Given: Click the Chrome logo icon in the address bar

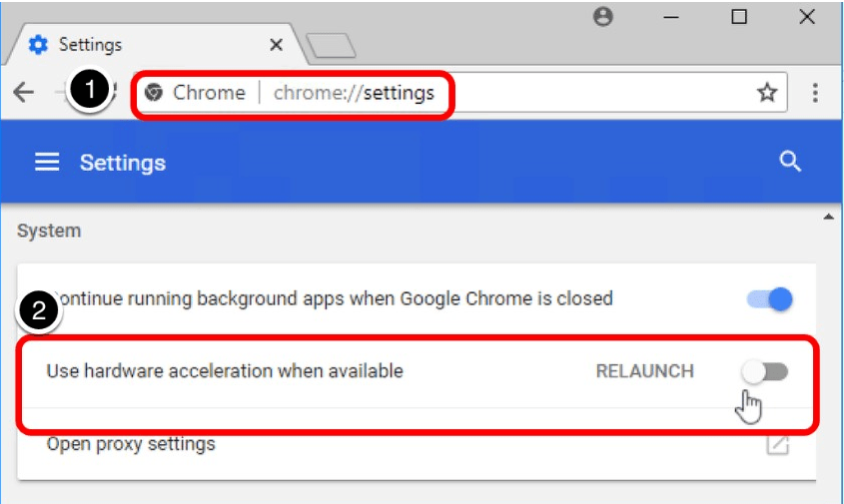Looking at the screenshot, I should coord(154,93).
